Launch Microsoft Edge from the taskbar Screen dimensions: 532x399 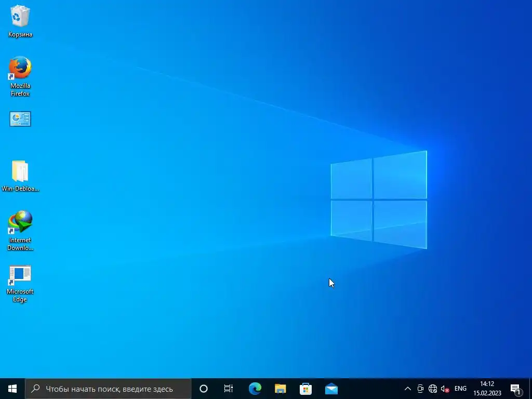pyautogui.click(x=255, y=389)
